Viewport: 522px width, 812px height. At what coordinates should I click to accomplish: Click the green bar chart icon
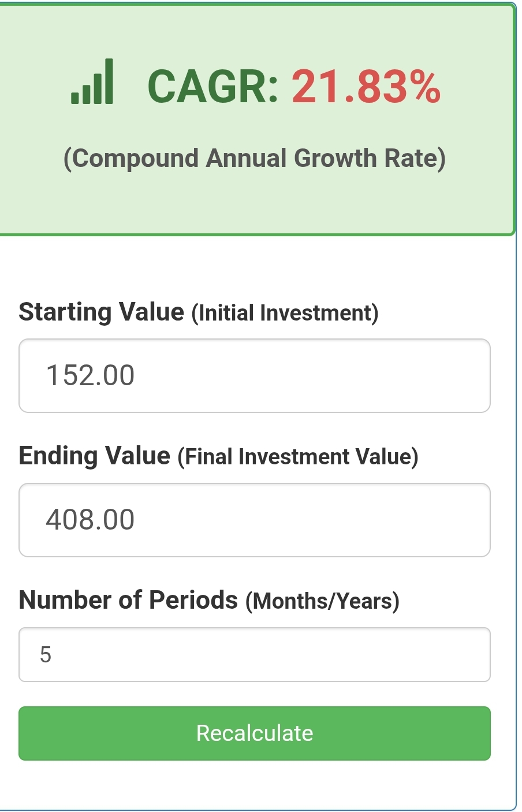click(92, 83)
